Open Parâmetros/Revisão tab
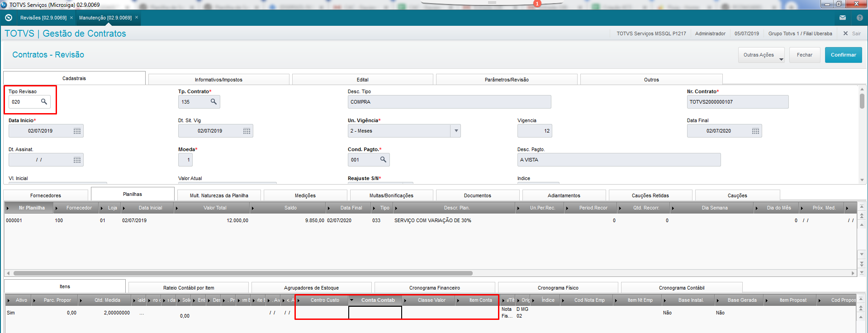 (507, 80)
